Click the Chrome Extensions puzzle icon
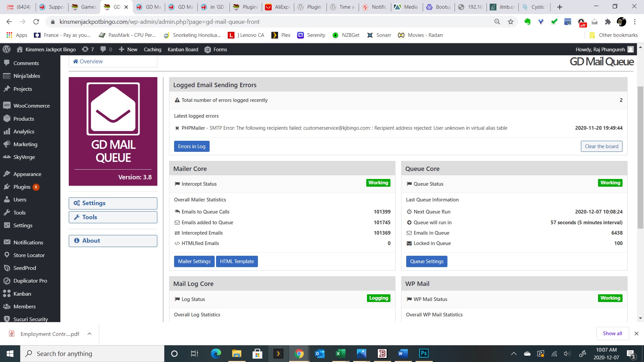 click(608, 22)
